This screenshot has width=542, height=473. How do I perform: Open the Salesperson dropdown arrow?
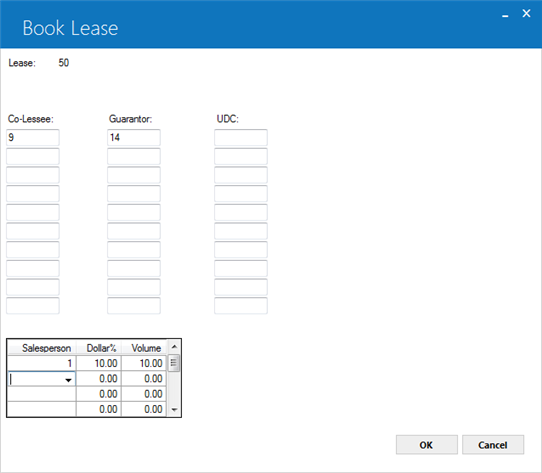(x=68, y=380)
